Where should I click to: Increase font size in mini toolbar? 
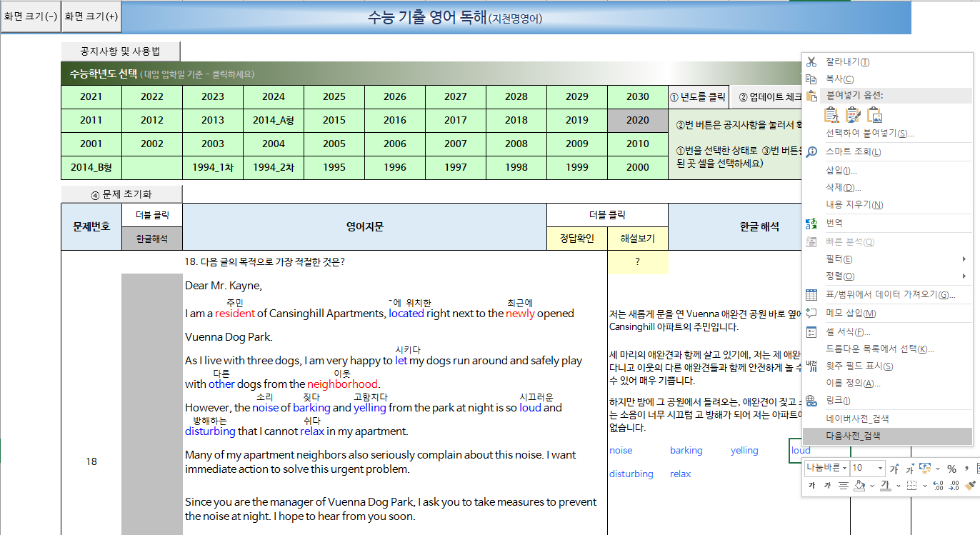pos(895,469)
